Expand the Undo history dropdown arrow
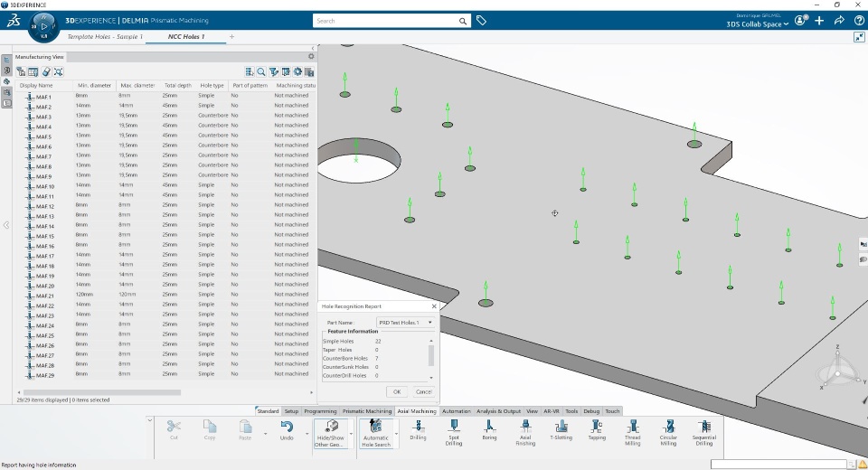Screen dimensions: 868x470 (x=307, y=434)
